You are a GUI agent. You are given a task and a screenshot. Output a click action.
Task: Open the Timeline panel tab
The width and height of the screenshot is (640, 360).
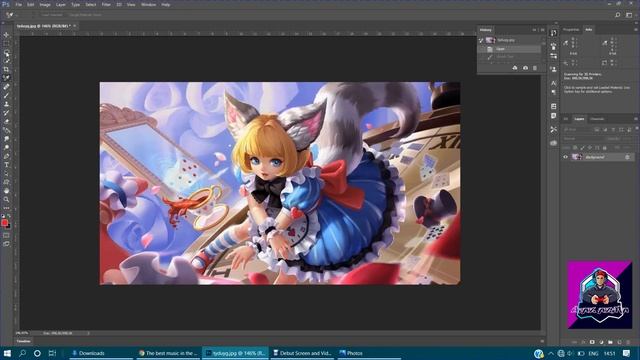(x=24, y=341)
